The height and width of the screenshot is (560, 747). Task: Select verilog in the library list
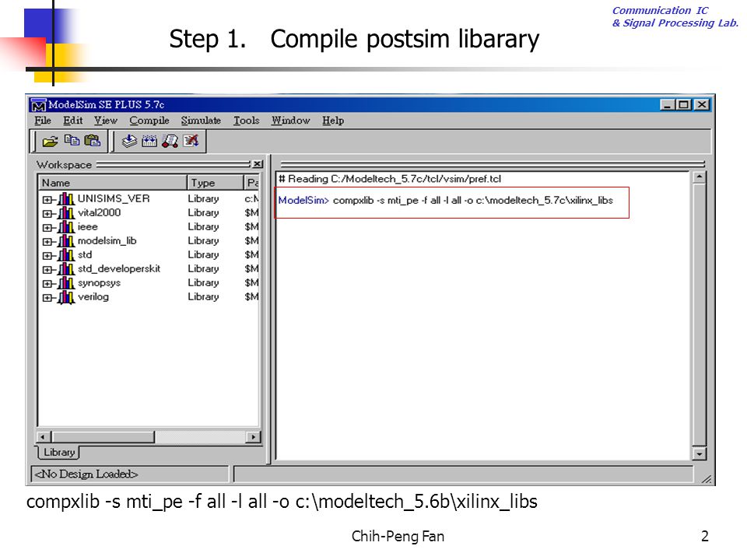pyautogui.click(x=93, y=296)
